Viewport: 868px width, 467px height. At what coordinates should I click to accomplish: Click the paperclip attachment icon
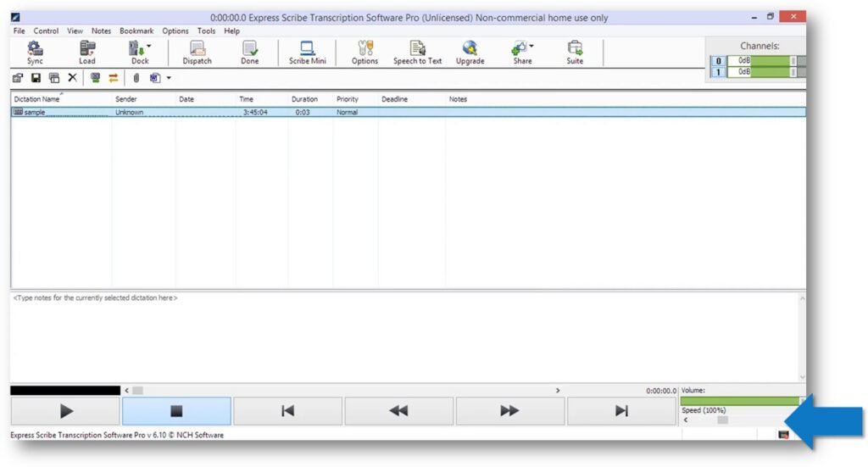click(x=136, y=78)
